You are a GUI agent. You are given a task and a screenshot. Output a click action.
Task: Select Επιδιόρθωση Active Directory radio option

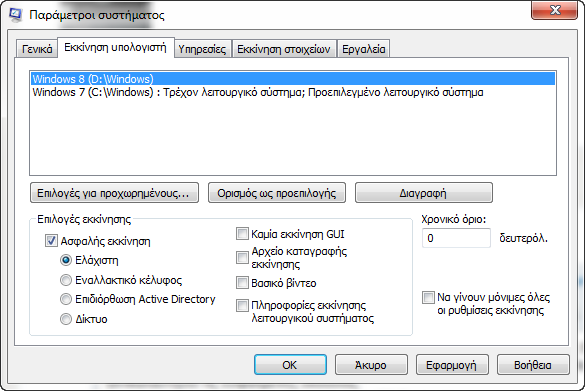[66, 299]
